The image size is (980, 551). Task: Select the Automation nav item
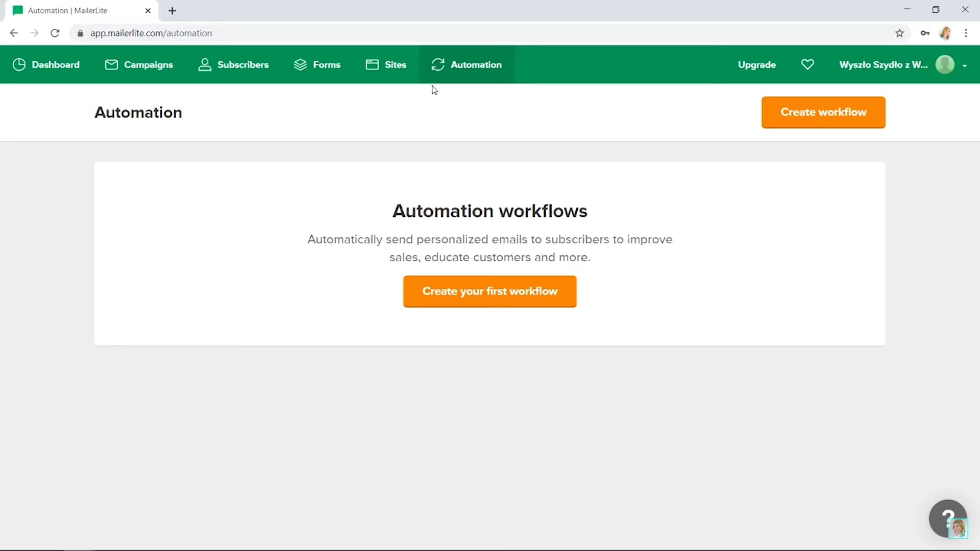coord(467,65)
